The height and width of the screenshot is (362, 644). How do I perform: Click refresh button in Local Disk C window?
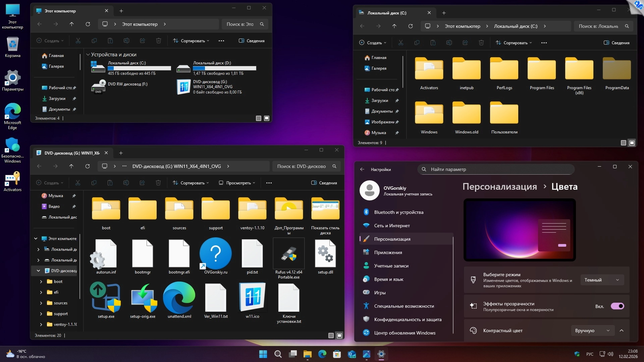point(410,26)
